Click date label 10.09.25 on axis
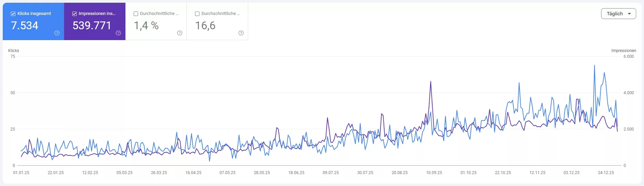The height and width of the screenshot is (186, 644). 434,173
